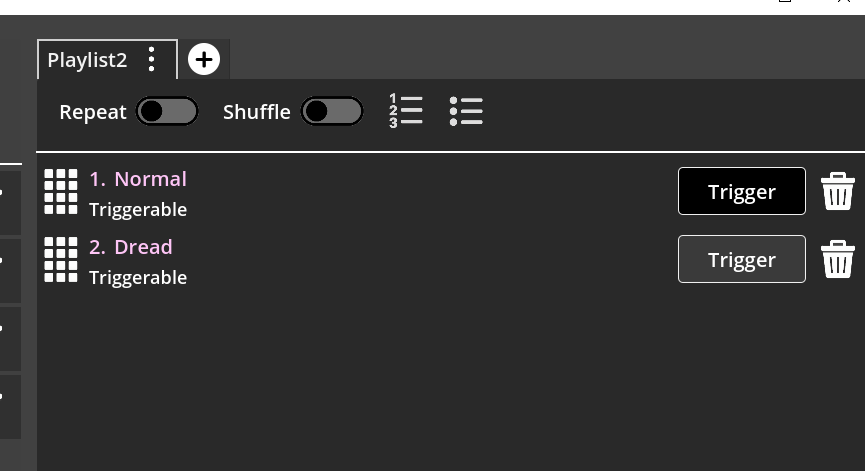Open the Dread item title
Viewport: 865px width, 471px height.
143,247
